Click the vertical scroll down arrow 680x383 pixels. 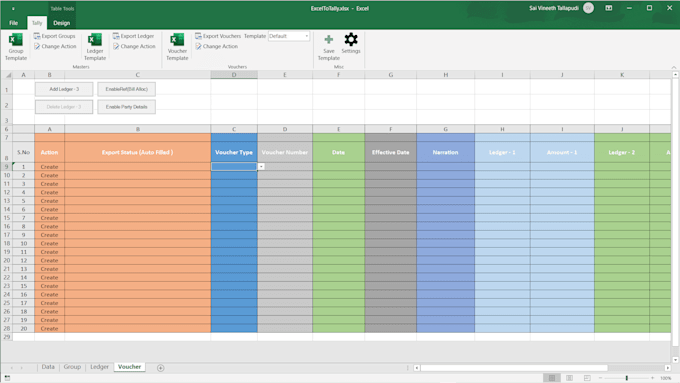[675, 360]
